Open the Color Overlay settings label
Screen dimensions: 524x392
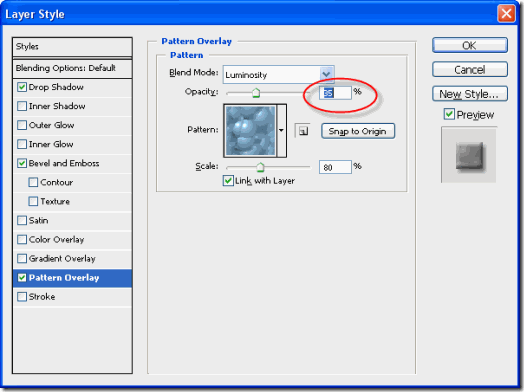pyautogui.click(x=56, y=240)
